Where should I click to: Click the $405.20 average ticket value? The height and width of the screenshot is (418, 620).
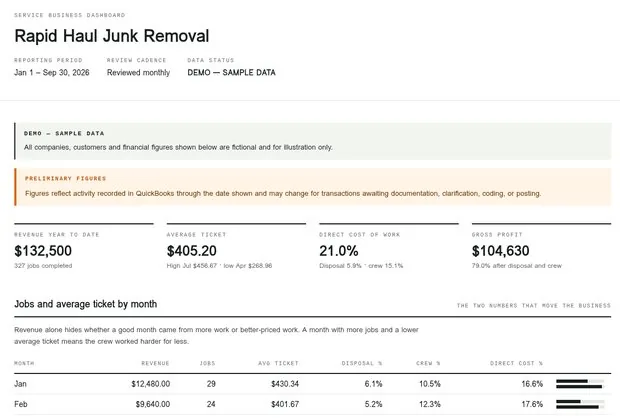[192, 251]
